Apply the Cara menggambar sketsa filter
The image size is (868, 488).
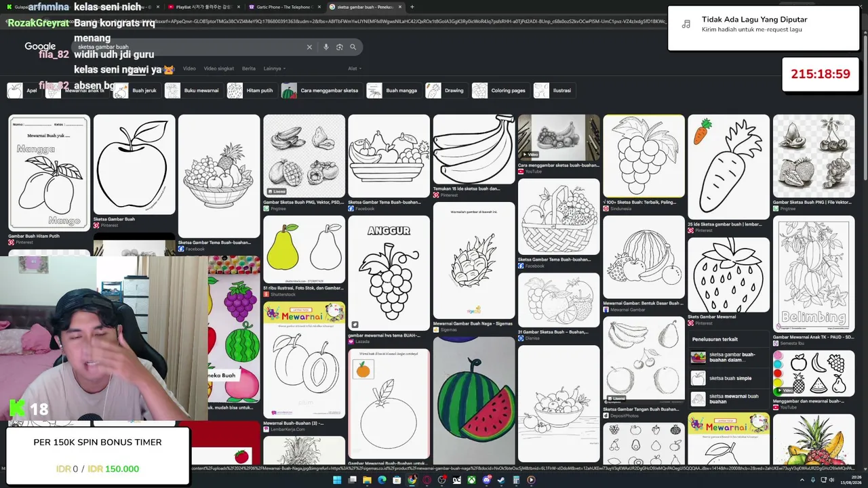(321, 91)
